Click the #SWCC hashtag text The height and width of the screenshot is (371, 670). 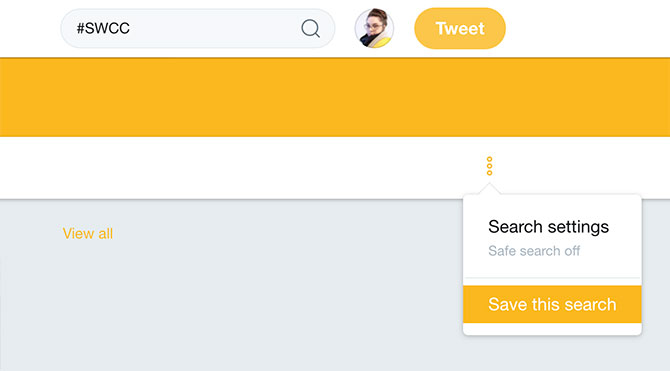point(103,28)
